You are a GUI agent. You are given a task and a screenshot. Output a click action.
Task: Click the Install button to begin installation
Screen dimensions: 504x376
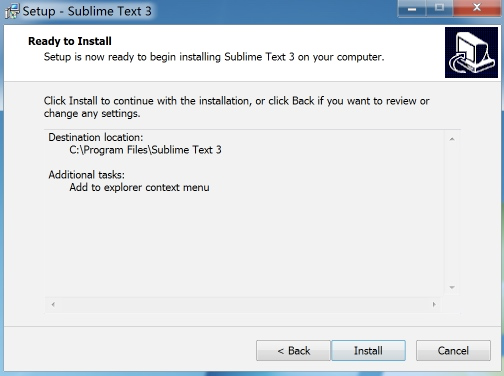368,350
